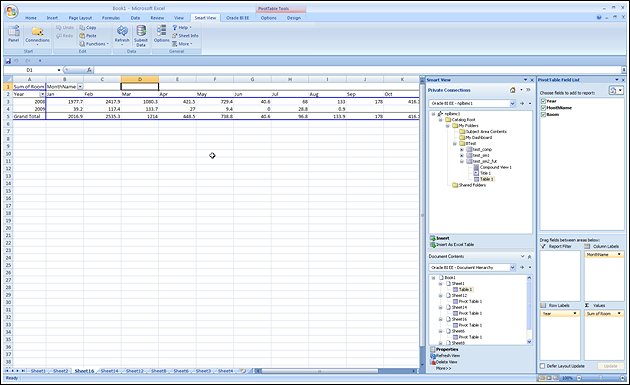Click the Document Contents tree scrollbar

tap(529, 309)
